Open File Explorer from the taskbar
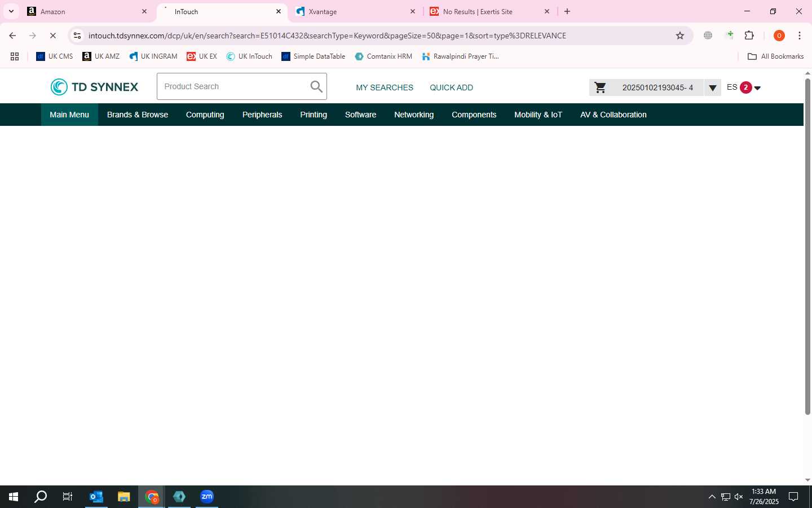This screenshot has width=812, height=508. [x=124, y=497]
